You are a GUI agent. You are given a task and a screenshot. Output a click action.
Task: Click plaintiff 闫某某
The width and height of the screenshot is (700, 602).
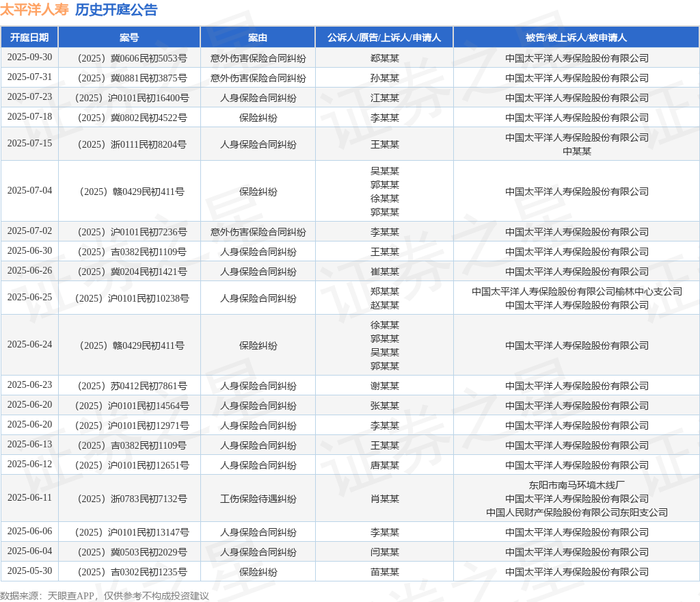pyautogui.click(x=384, y=553)
